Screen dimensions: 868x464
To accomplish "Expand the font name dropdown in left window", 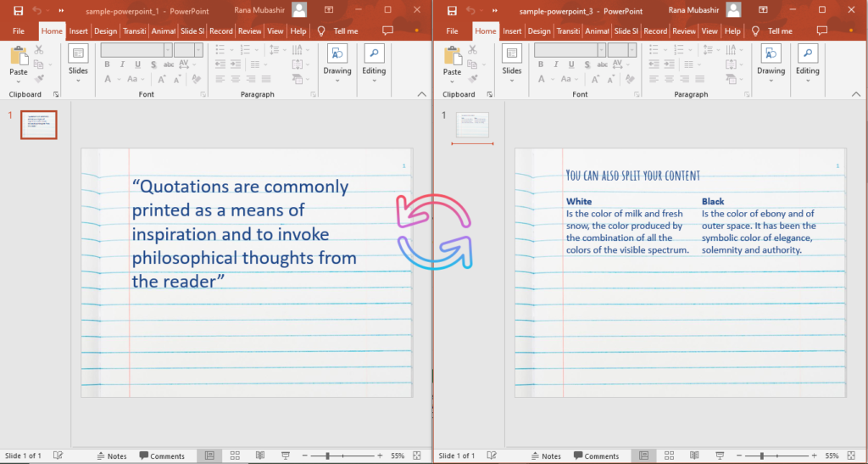I will pos(168,50).
